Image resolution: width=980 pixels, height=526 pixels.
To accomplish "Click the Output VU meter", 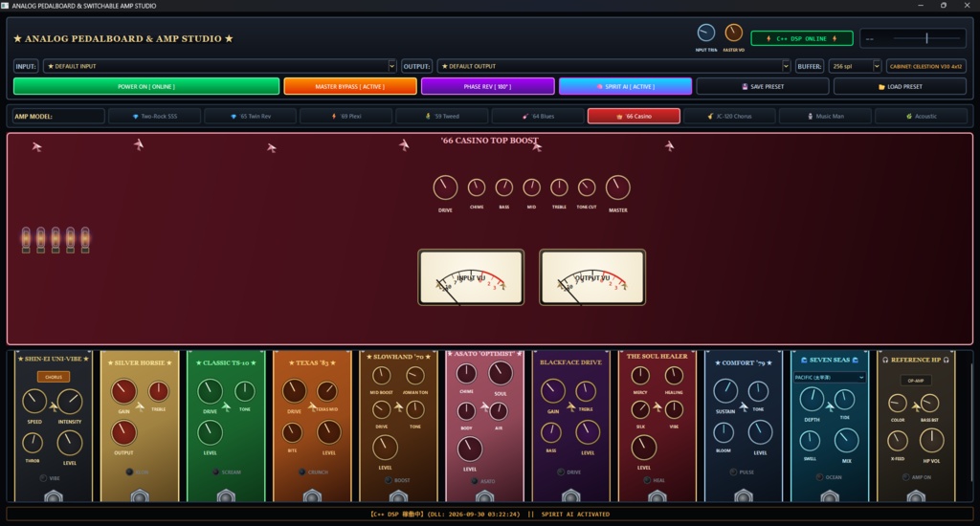I will (592, 277).
